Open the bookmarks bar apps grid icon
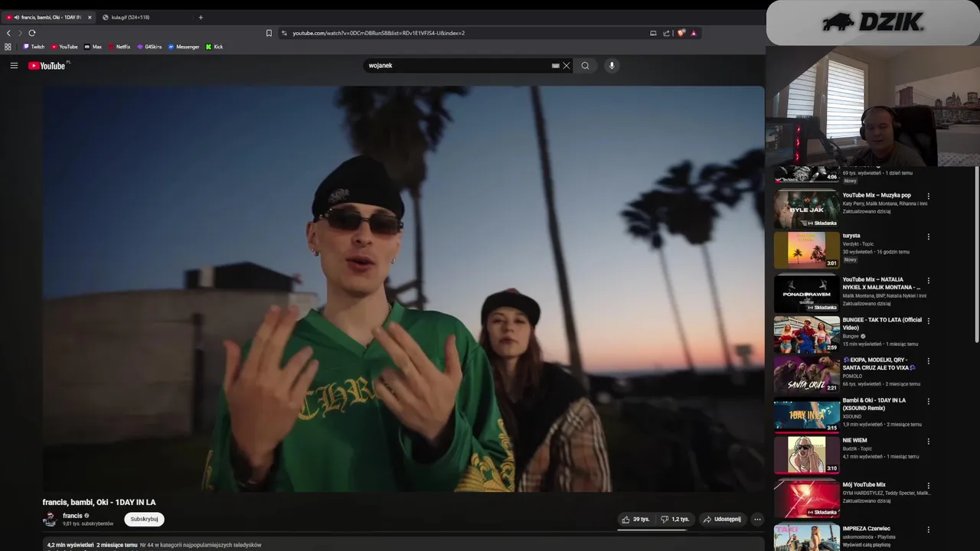The width and height of the screenshot is (980, 551). (8, 47)
